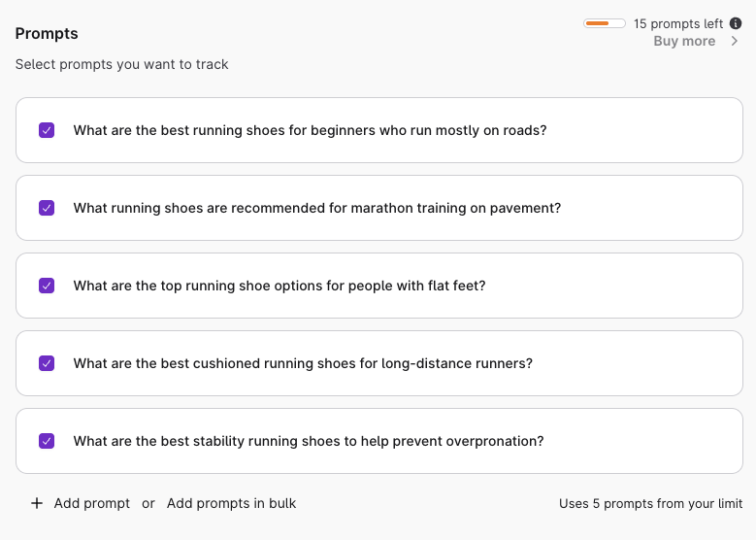Open the Buy more link
Image resolution: width=756 pixels, height=540 pixels.
click(x=684, y=41)
